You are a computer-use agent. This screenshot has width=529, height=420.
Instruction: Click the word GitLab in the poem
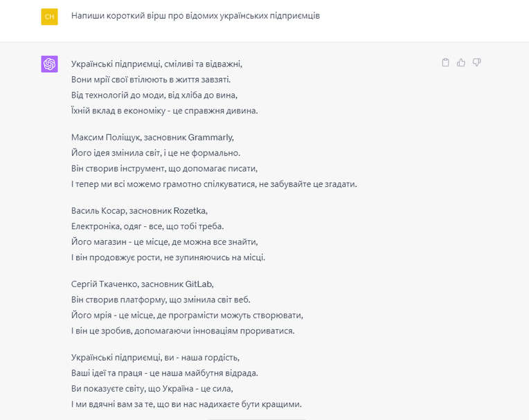pos(199,284)
